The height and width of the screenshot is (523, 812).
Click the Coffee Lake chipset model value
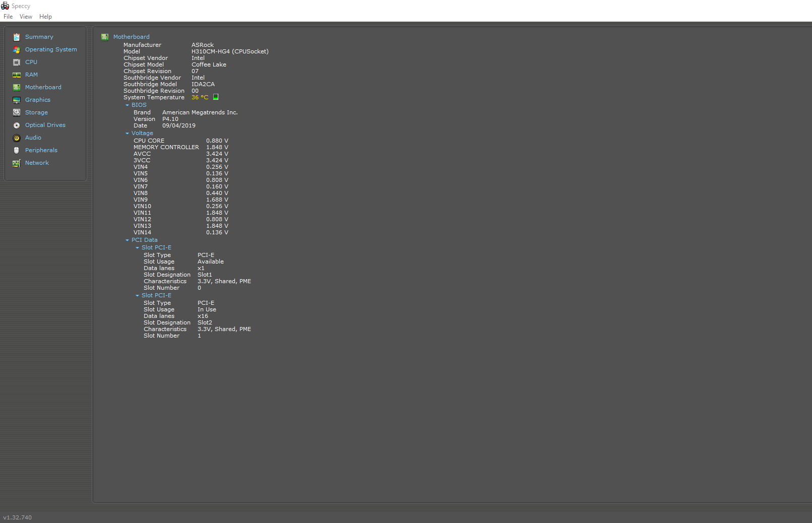click(209, 64)
